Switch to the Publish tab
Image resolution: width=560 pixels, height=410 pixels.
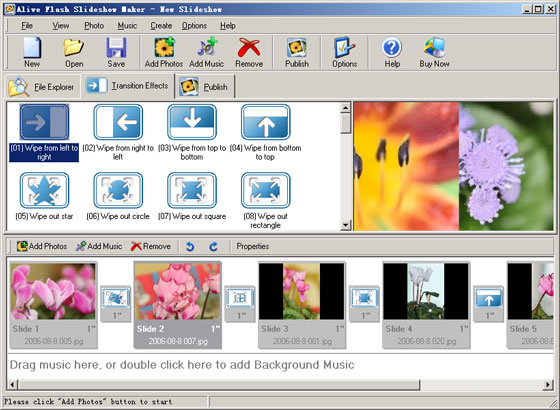point(205,87)
